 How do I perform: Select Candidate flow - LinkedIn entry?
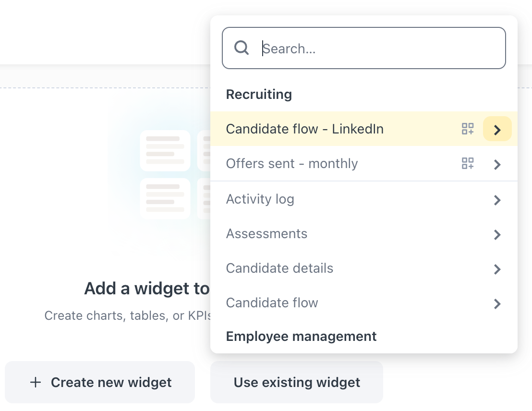tap(304, 129)
